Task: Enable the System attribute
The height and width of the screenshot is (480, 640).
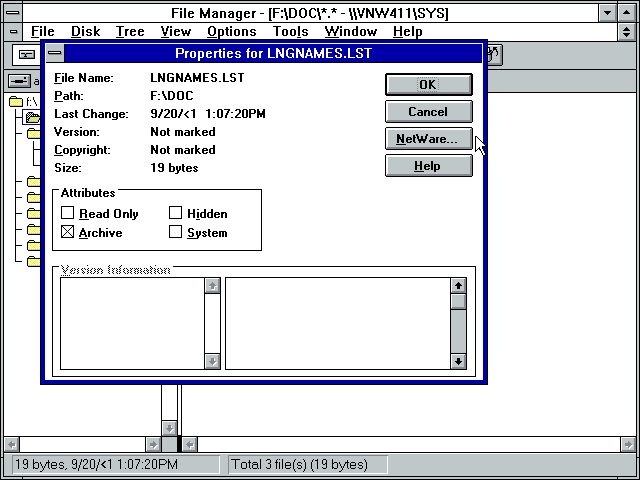Action: (175, 232)
